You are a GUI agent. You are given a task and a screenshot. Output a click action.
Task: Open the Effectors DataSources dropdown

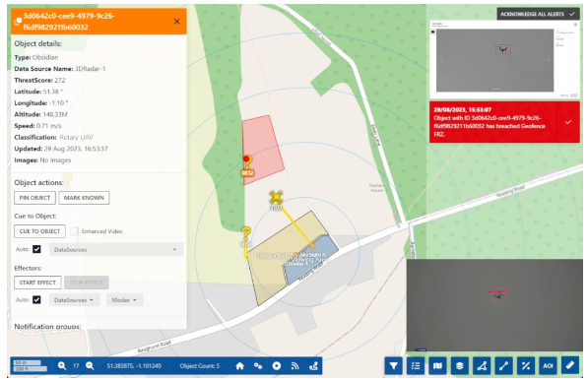[x=74, y=300]
